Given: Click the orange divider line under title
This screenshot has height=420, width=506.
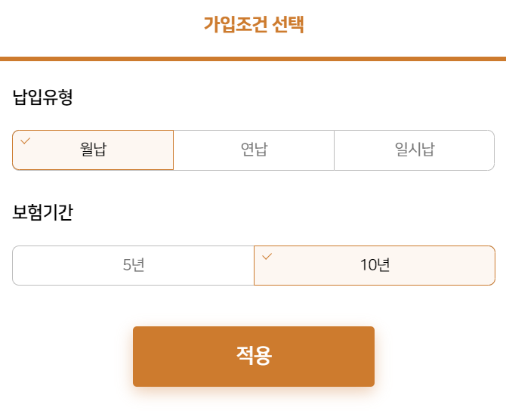Looking at the screenshot, I should (x=253, y=59).
